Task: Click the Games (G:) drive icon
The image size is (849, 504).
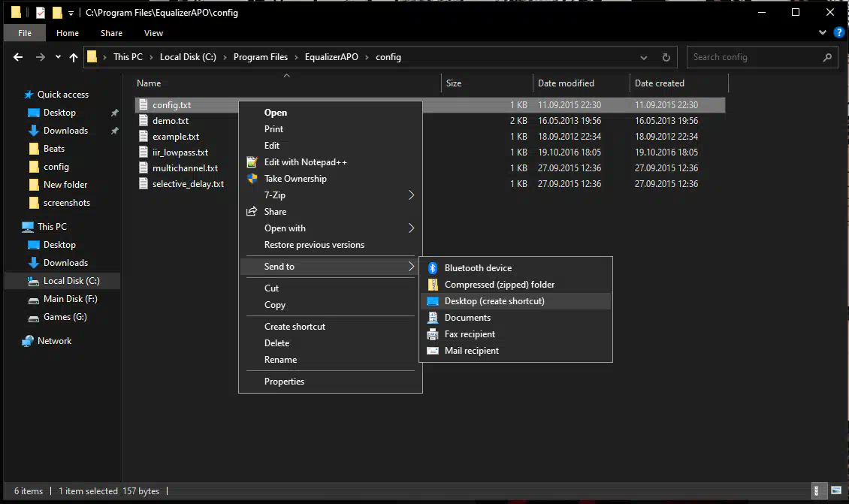Action: tap(34, 317)
